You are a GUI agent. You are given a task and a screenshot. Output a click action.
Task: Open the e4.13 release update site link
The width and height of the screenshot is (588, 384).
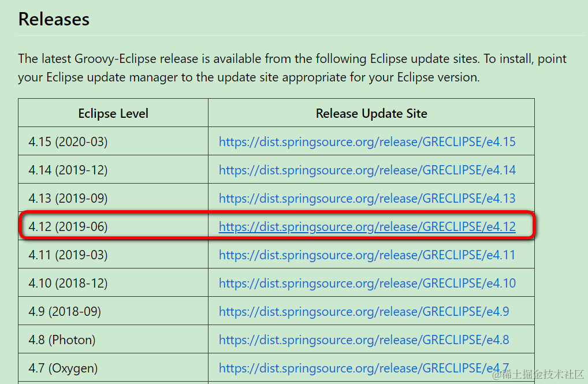(367, 198)
